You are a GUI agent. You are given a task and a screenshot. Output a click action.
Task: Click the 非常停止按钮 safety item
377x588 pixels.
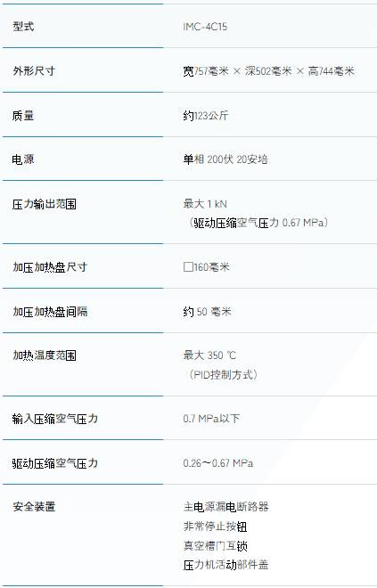(215, 527)
